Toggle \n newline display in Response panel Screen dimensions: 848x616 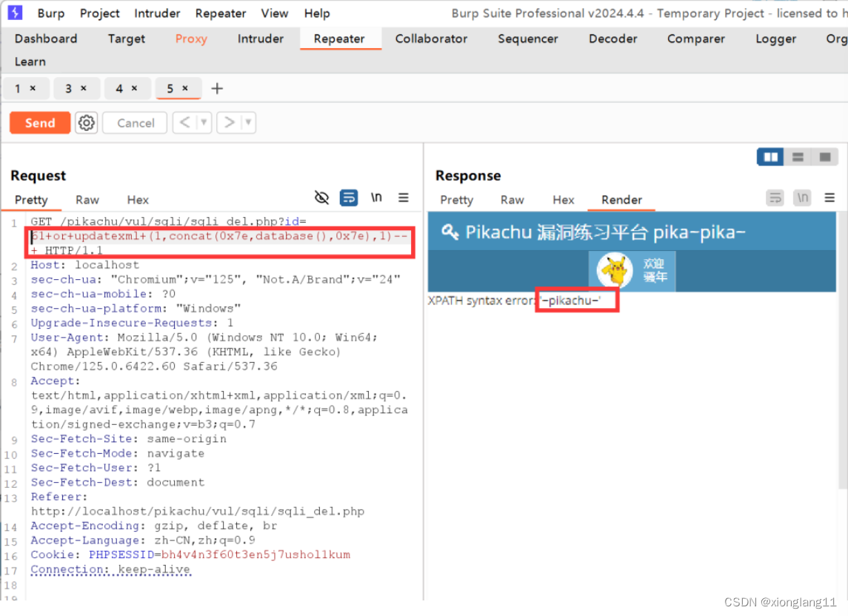[803, 198]
